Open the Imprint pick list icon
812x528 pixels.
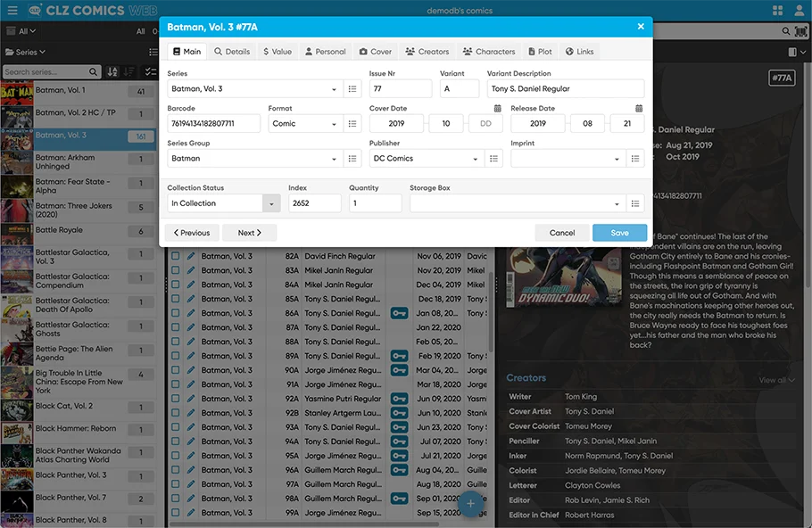[x=635, y=159]
